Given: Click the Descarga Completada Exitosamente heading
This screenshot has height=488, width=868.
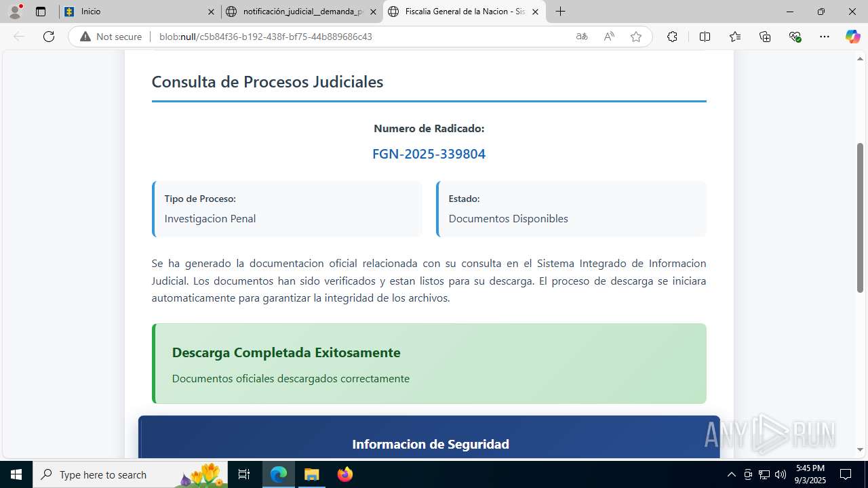Looking at the screenshot, I should click(x=286, y=352).
